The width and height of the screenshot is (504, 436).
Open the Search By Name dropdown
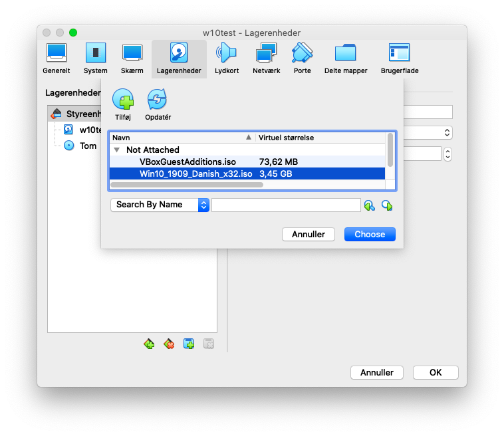click(x=160, y=205)
